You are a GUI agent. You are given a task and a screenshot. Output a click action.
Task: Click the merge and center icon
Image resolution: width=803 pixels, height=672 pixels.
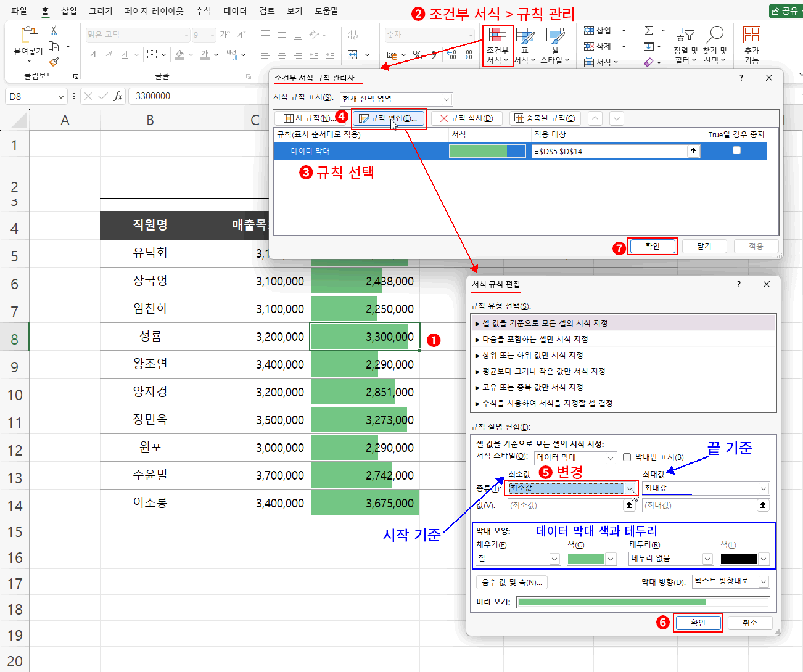coord(353,55)
